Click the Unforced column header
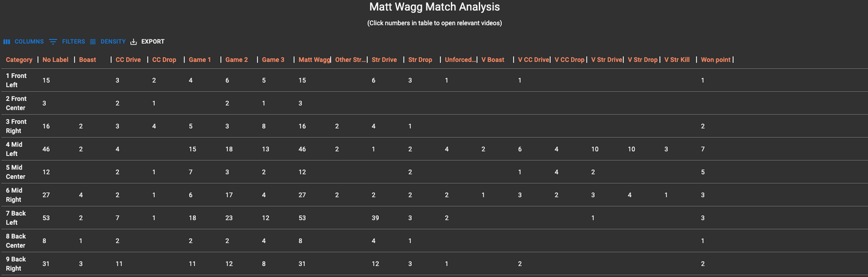This screenshot has width=868, height=277. click(x=459, y=60)
